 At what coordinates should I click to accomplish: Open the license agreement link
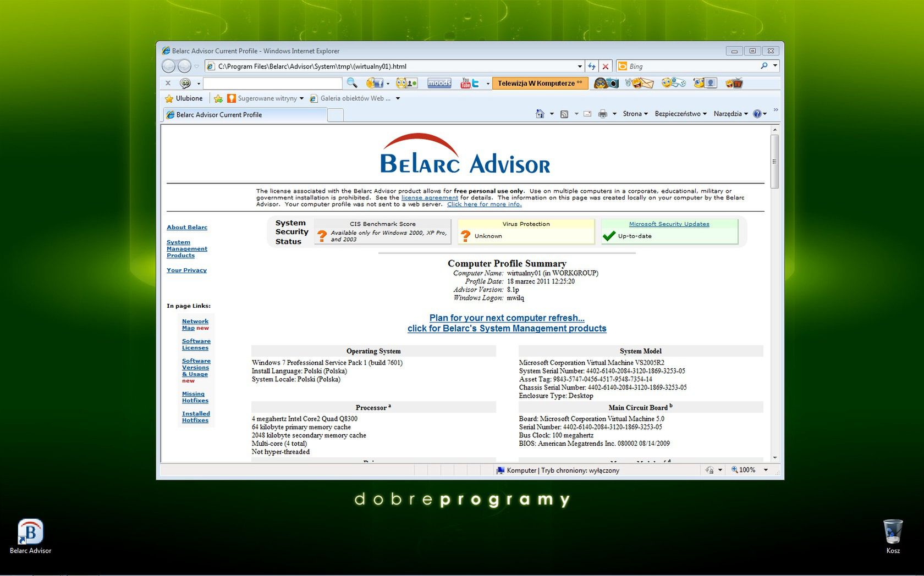pyautogui.click(x=430, y=197)
